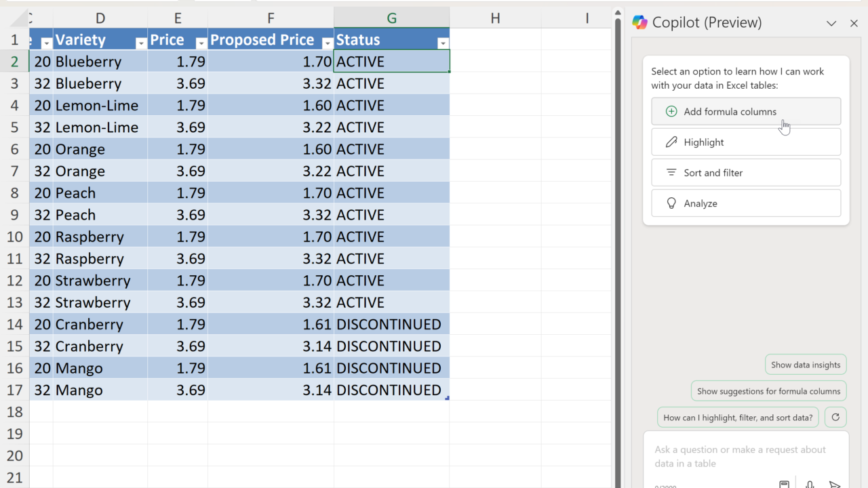Open the Variety column filter dropdown

[141, 43]
